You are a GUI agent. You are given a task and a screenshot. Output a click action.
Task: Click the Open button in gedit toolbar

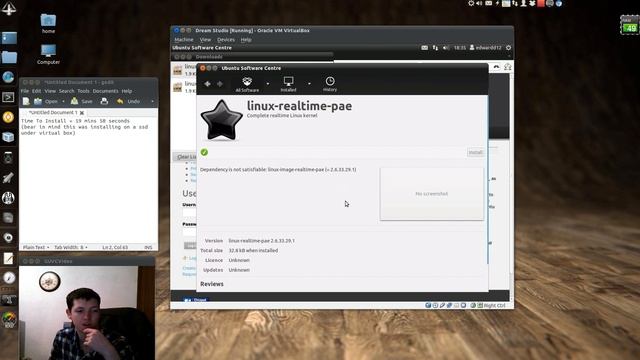point(47,101)
